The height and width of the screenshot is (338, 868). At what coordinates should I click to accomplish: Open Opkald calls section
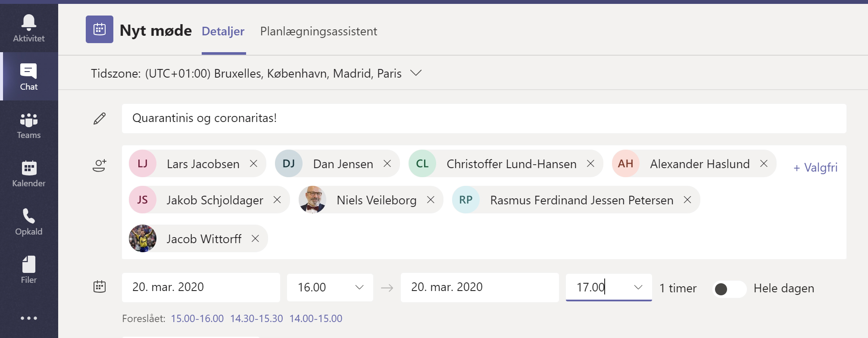(x=29, y=222)
